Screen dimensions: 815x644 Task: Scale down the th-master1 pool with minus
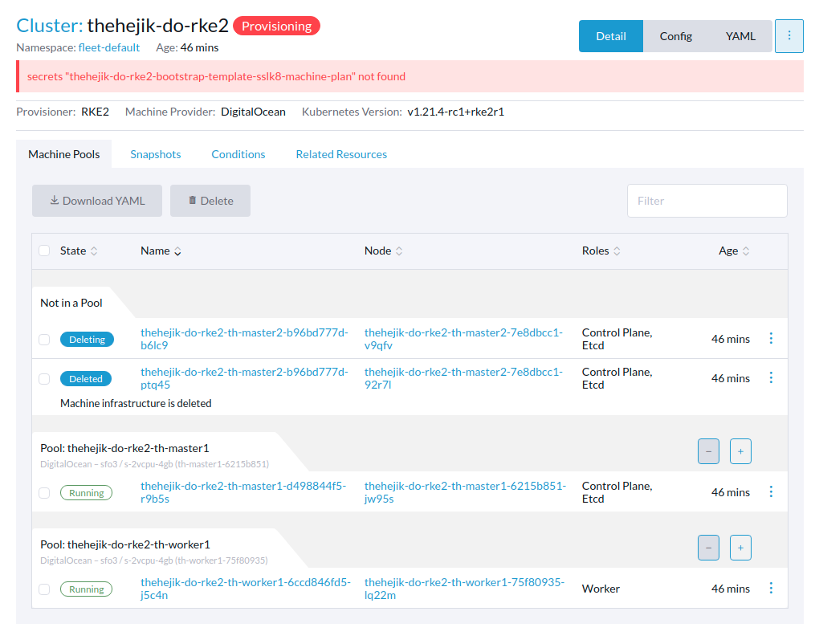(x=708, y=451)
